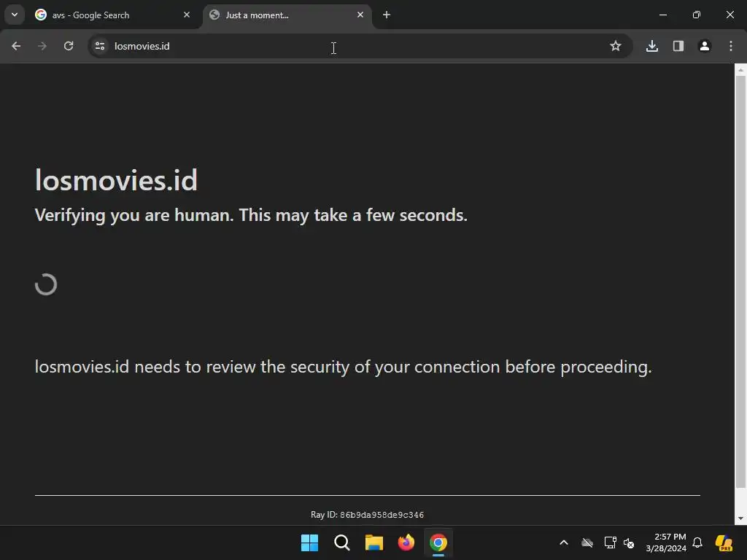Open a new tab with plus button
Image resolution: width=747 pixels, height=560 pixels.
click(387, 15)
